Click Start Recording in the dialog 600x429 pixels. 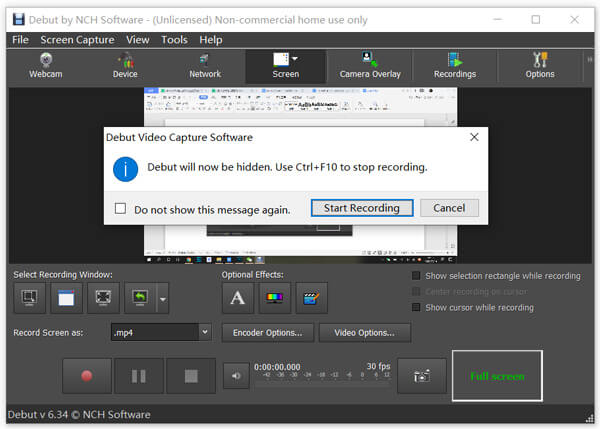362,208
